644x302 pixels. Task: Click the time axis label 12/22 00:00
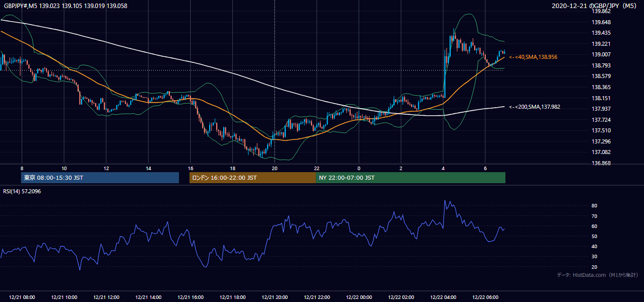[359, 297]
